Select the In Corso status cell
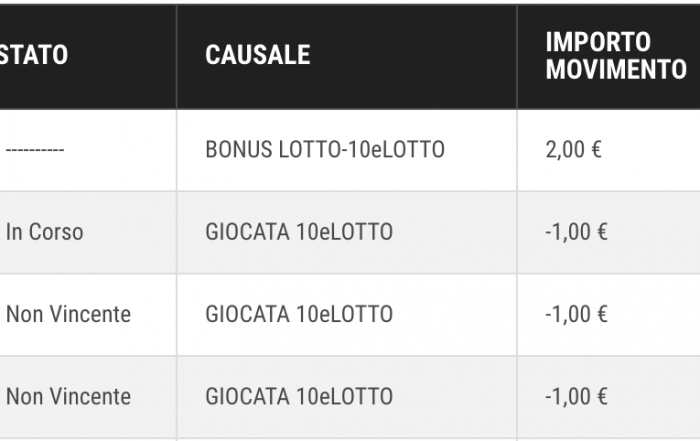This screenshot has width=700, height=441. click(45, 232)
